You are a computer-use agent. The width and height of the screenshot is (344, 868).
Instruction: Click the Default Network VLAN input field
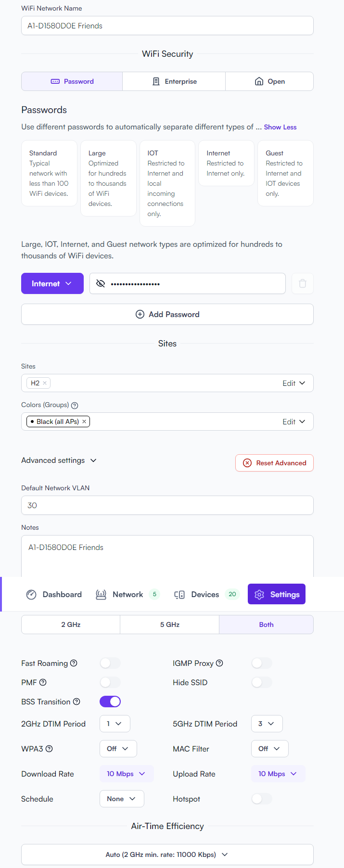pyautogui.click(x=167, y=505)
